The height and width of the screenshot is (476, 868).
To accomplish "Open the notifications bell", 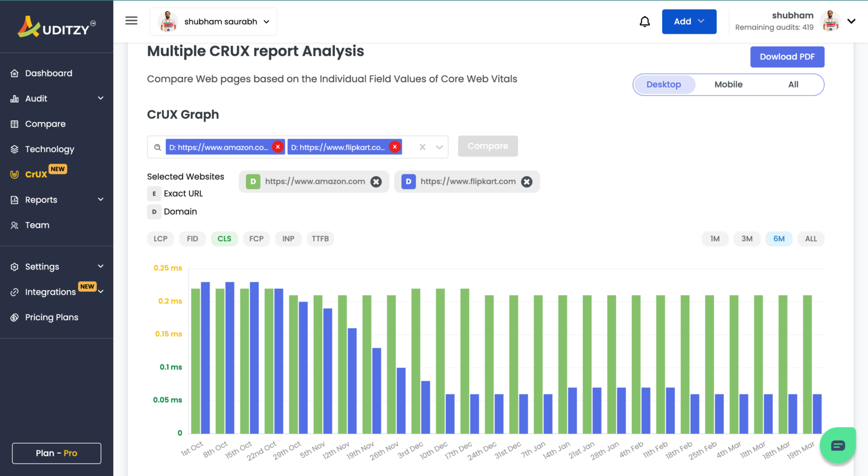I will tap(645, 22).
